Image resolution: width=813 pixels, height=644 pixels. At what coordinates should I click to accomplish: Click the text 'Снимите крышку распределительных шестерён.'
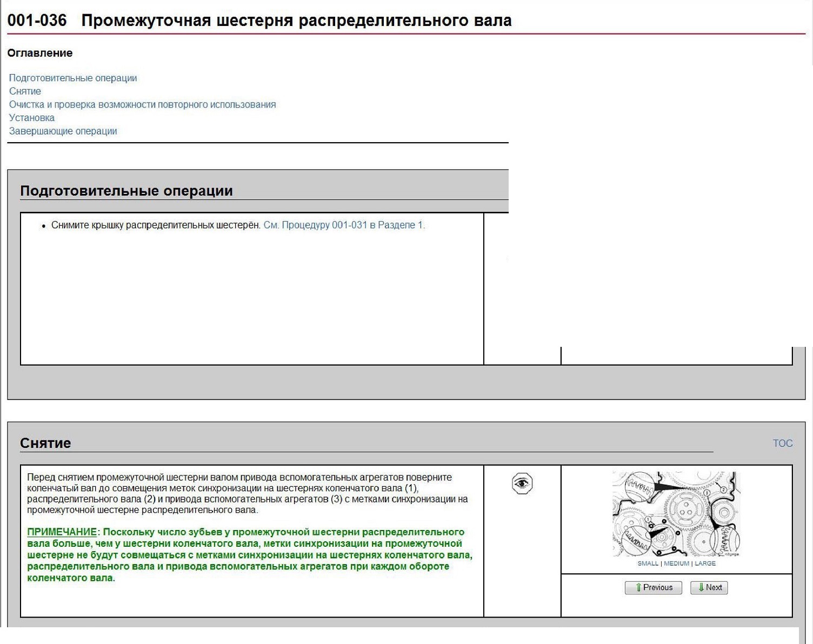(156, 225)
